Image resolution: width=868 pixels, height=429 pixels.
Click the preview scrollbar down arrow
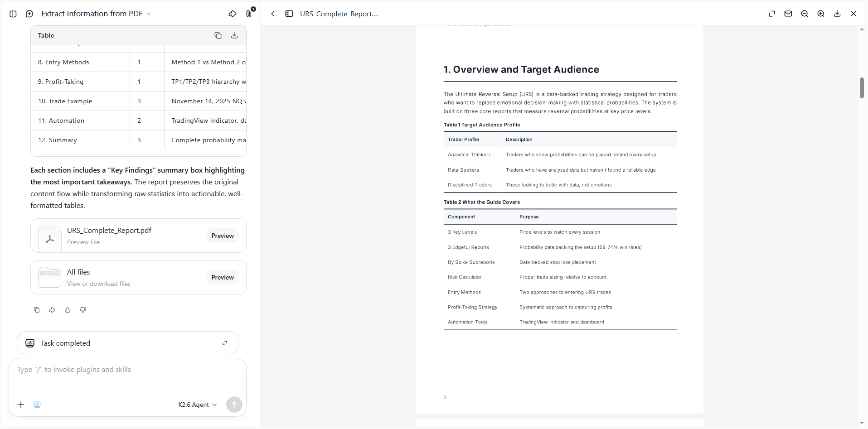[862, 423]
